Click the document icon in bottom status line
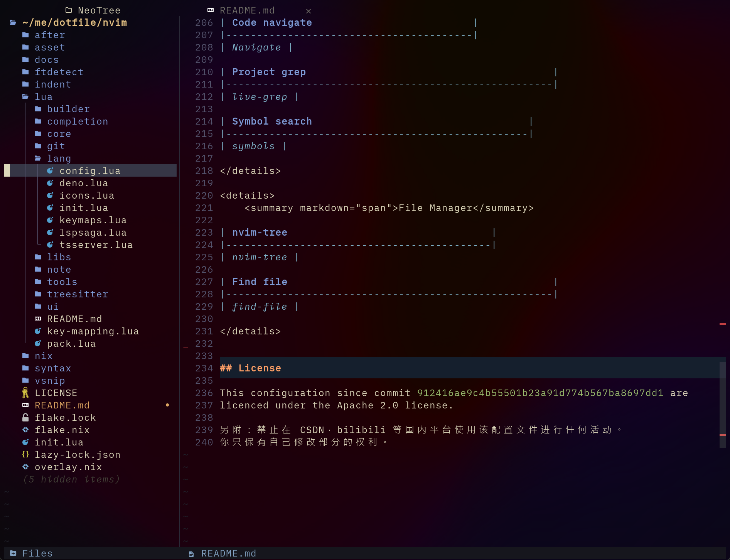The image size is (730, 560). click(x=191, y=554)
